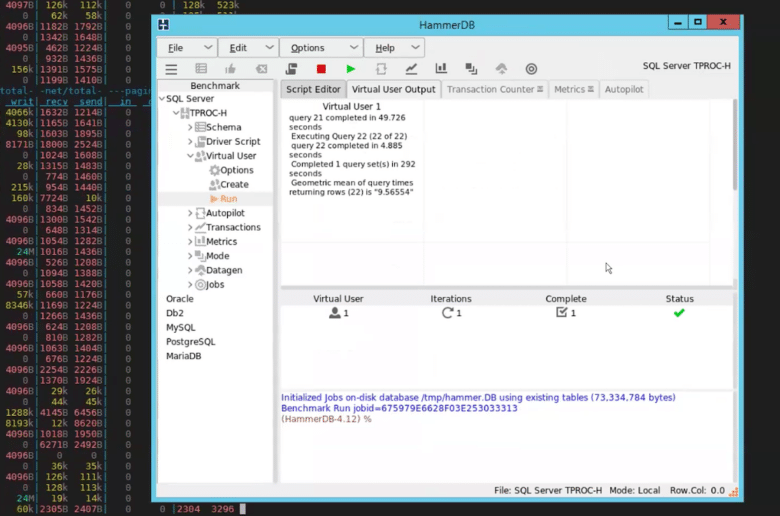Screen dimensions: 780x516
Task: Select MariaDB in the benchmark tree
Action: [184, 356]
